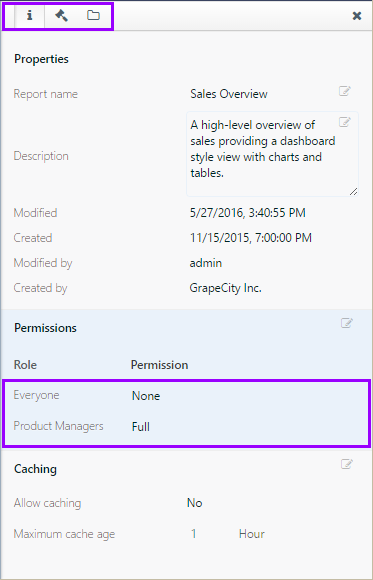
Task: Edit the report name pencil icon
Action: pos(345,91)
